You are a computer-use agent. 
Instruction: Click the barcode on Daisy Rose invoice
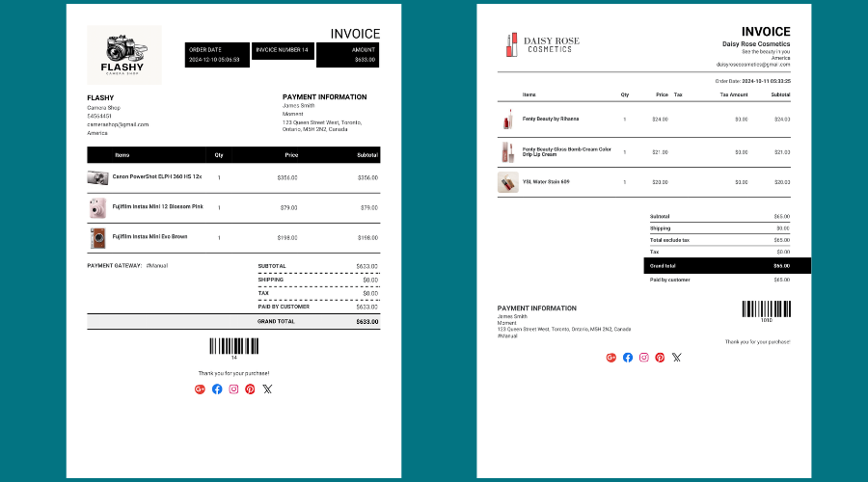(766, 308)
